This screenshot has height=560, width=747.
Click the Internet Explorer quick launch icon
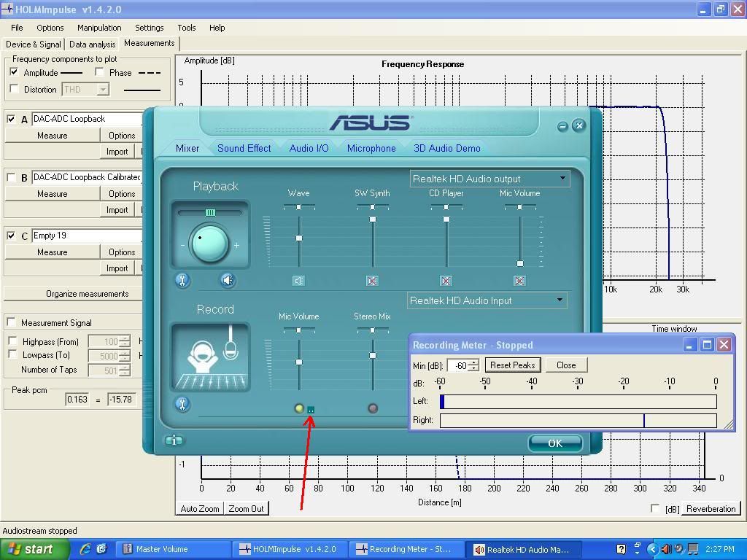coord(85,549)
